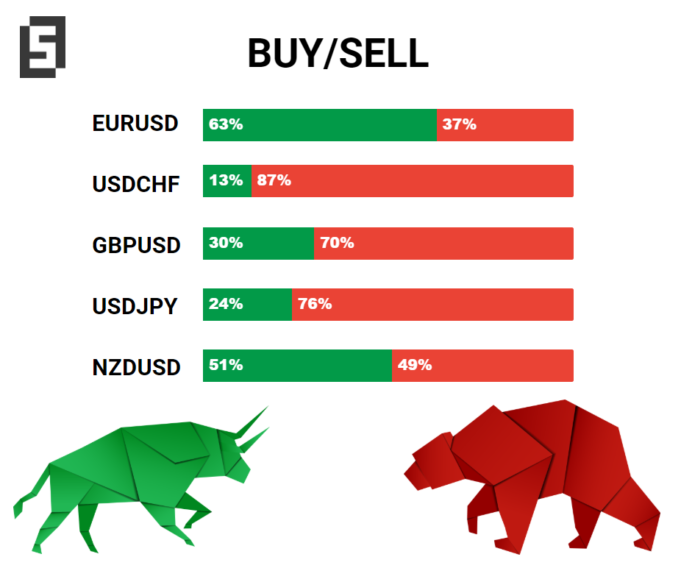Click the pixelated S logo icon

pyautogui.click(x=43, y=47)
